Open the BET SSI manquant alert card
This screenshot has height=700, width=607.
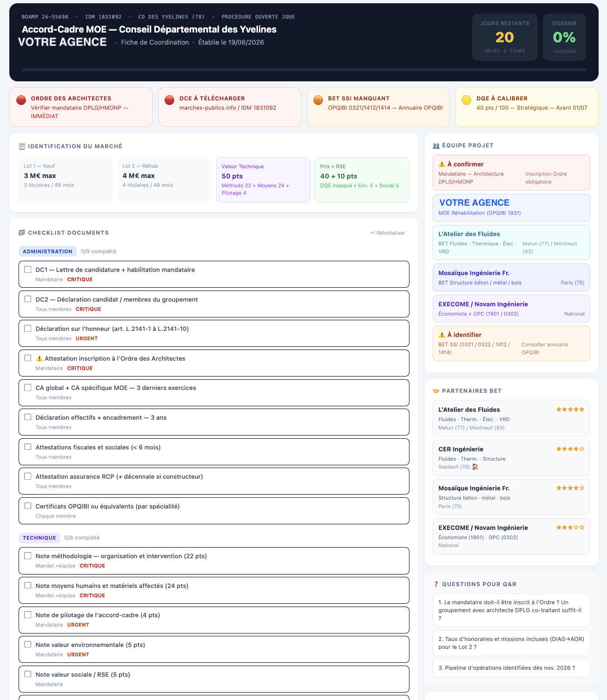tap(378, 107)
